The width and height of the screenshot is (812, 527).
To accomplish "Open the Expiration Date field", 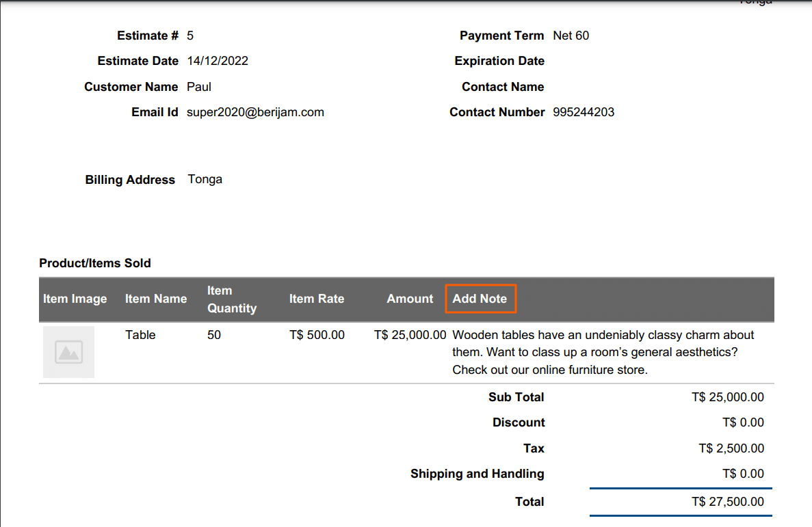I will [499, 60].
